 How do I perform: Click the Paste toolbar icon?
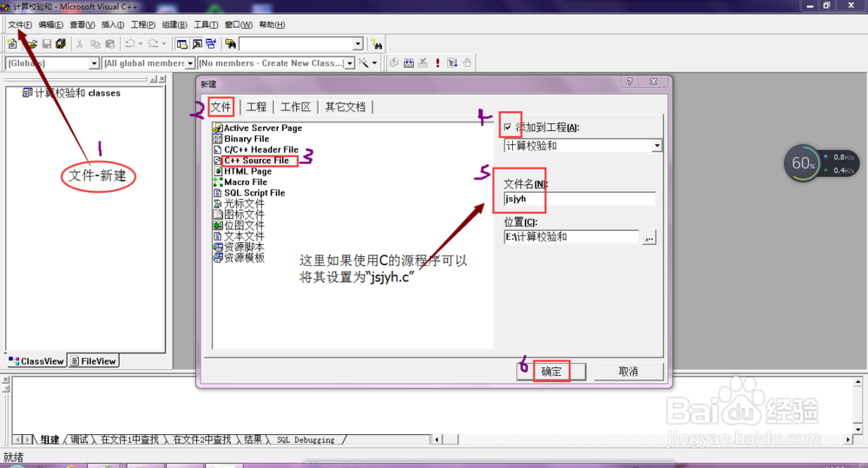[110, 43]
